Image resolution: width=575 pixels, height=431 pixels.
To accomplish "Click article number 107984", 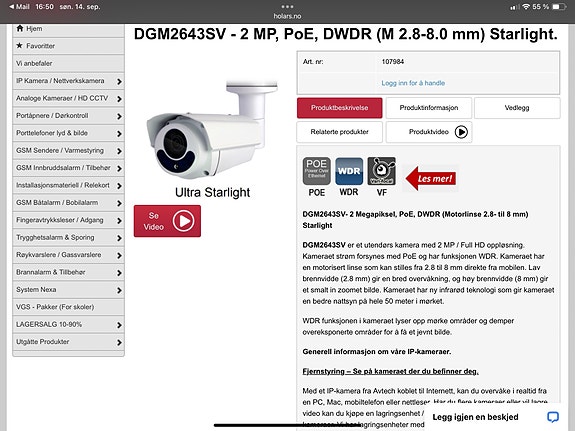I will click(x=393, y=62).
